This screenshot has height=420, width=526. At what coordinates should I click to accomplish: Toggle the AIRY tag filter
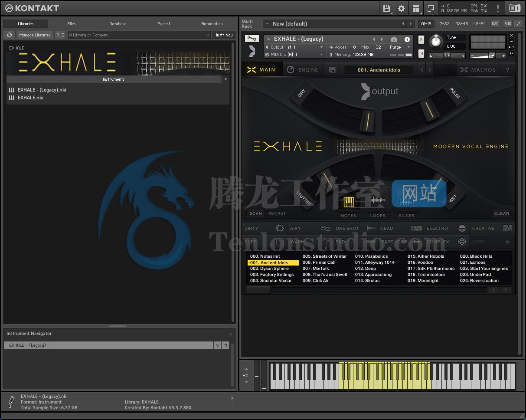(310, 228)
